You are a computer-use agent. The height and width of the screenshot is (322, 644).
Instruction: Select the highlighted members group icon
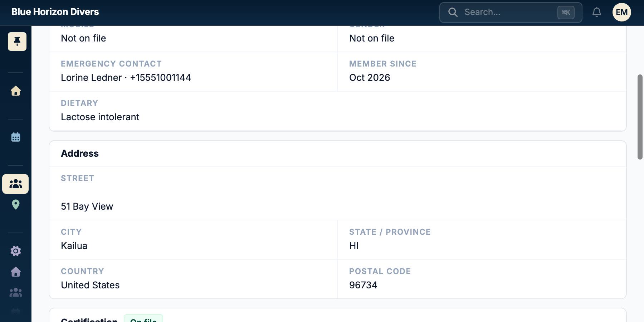coord(15,184)
